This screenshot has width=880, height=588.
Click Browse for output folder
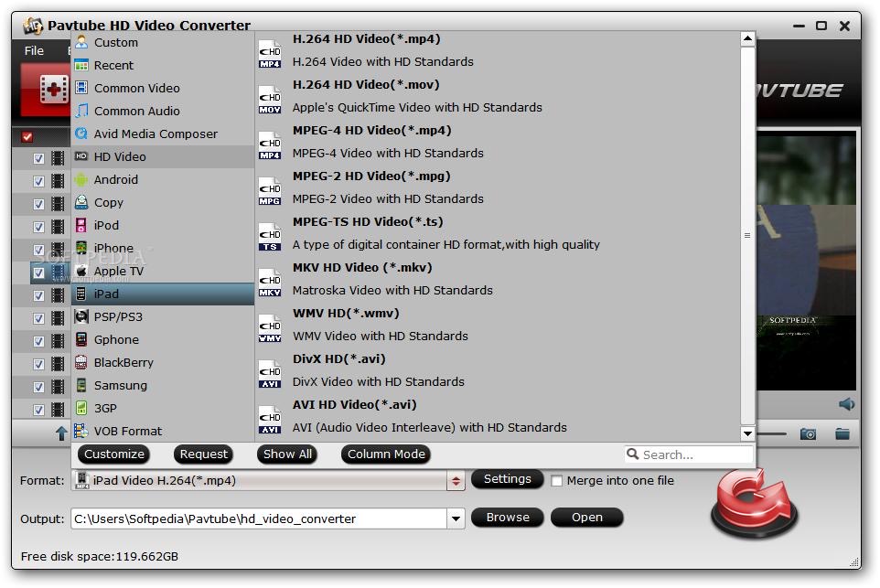[508, 518]
